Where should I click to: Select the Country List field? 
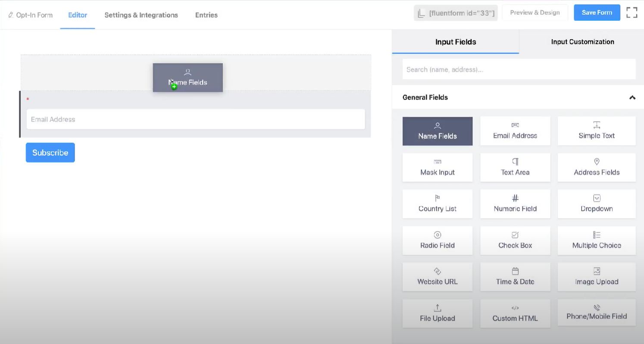(x=438, y=203)
